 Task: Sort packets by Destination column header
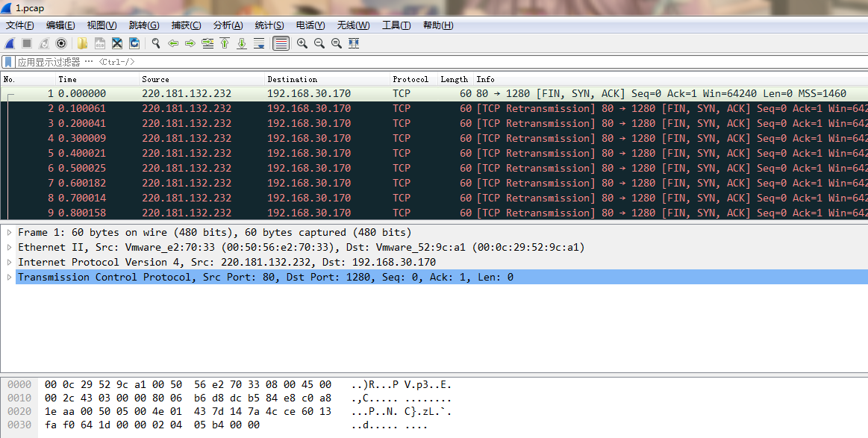click(327, 79)
